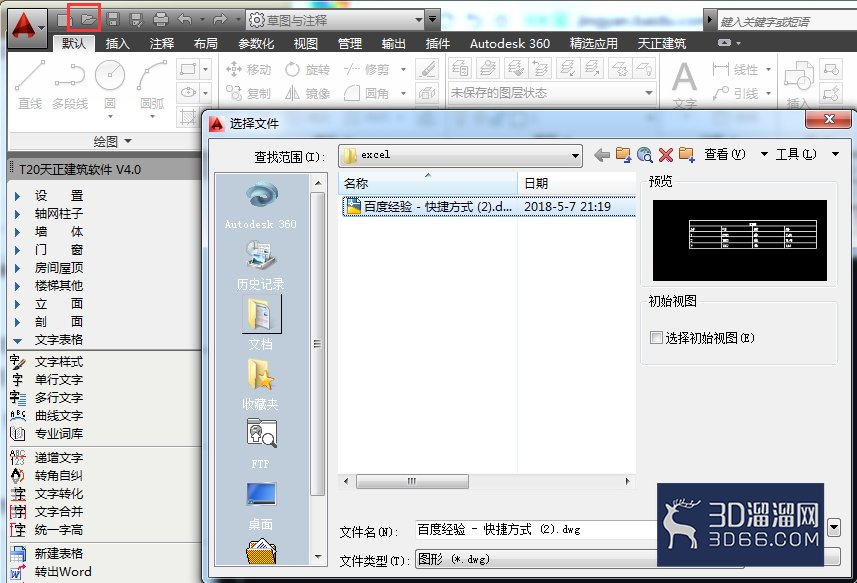Click the 旋转 rotate tool
The width and height of the screenshot is (857, 583).
(x=307, y=69)
